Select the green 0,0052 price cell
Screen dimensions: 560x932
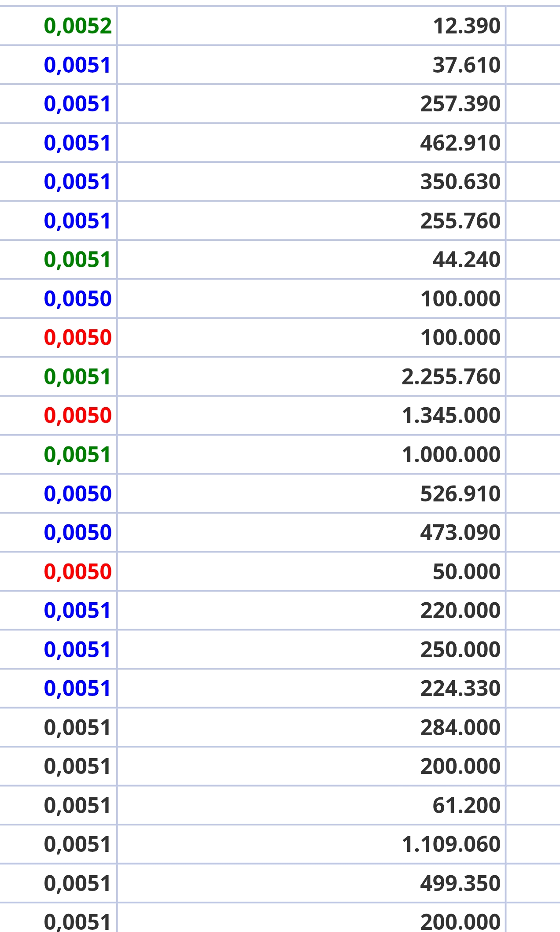(77, 26)
